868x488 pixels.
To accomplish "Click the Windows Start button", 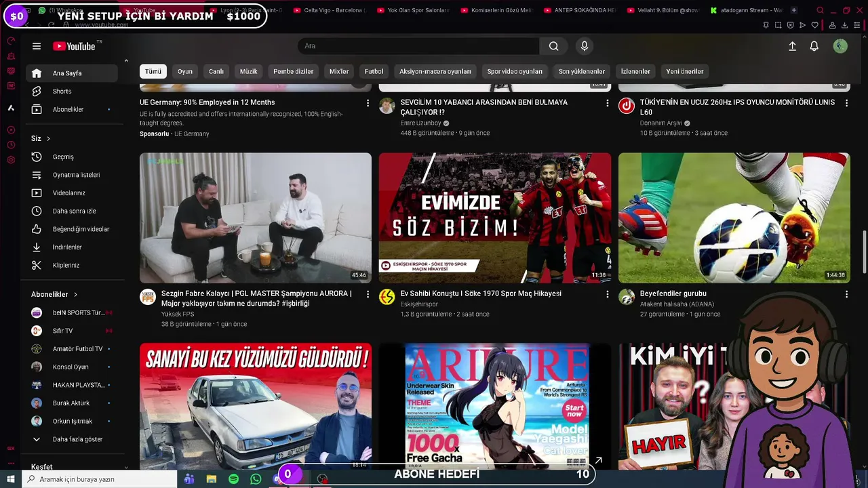I will pos(11,479).
